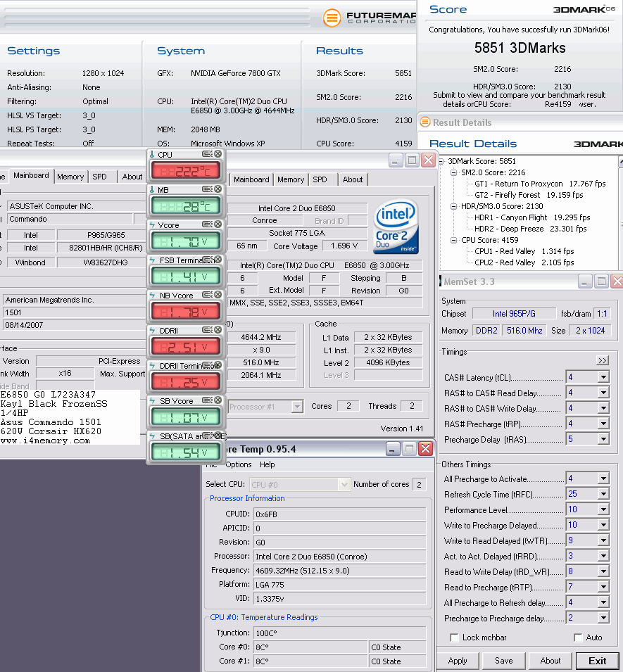The height and width of the screenshot is (672, 623).
Task: Click the lightning icon beside NB Vcore
Action: point(152,295)
